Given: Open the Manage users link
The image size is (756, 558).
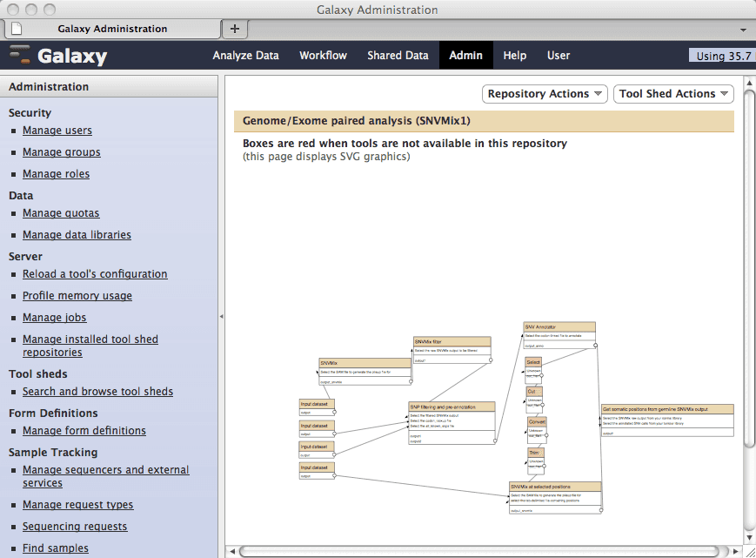Looking at the screenshot, I should pos(57,131).
